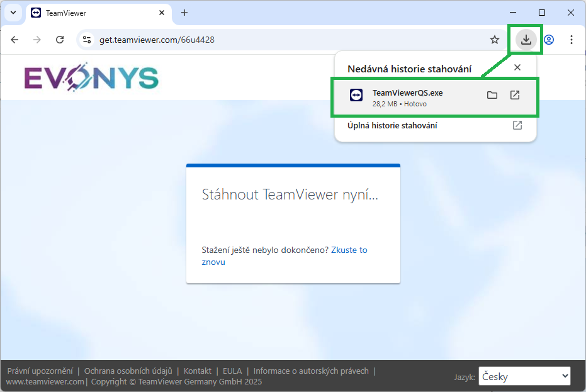The height and width of the screenshot is (392, 586).
Task: Open the tab search dropdown arrow
Action: [x=13, y=13]
